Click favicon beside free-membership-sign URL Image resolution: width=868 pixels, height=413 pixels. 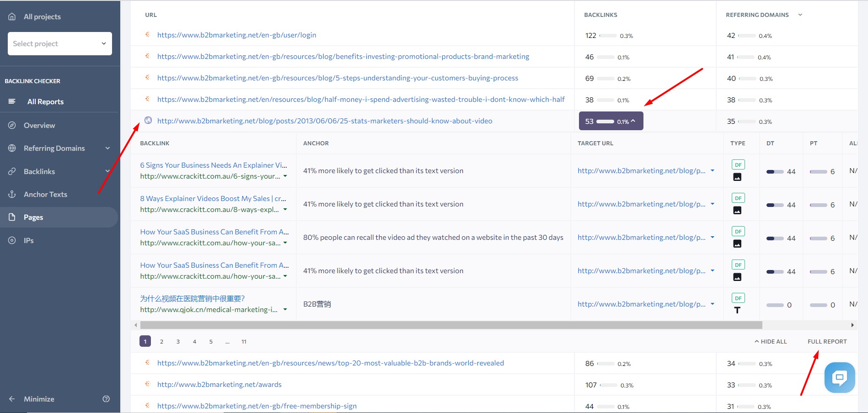click(x=148, y=405)
